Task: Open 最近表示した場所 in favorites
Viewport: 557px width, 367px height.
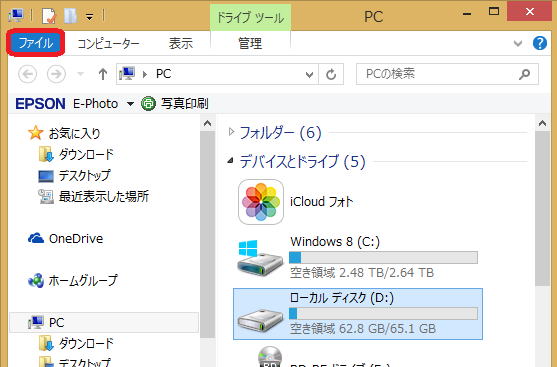Action: coord(104,196)
